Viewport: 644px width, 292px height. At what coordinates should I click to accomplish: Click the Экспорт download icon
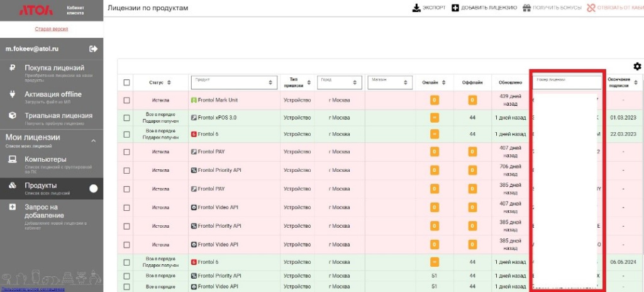coord(416,8)
